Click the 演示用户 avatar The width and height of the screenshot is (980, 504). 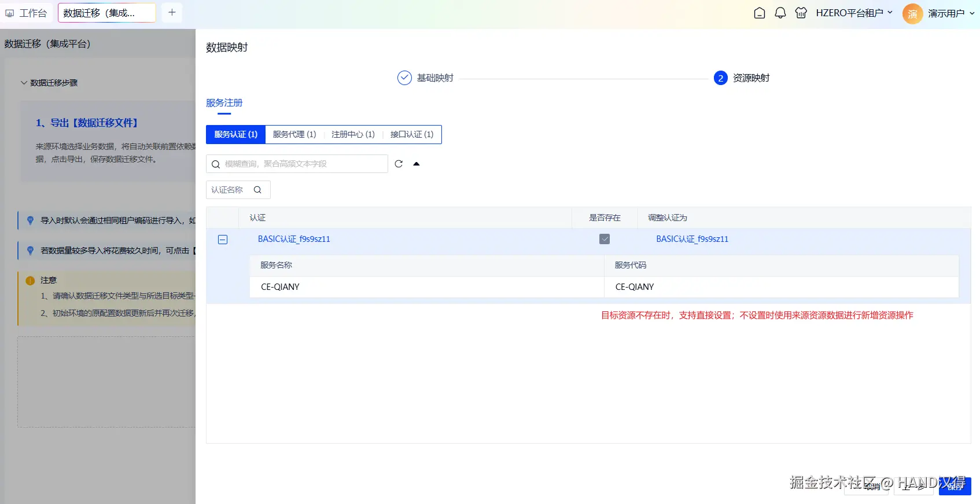pos(912,13)
